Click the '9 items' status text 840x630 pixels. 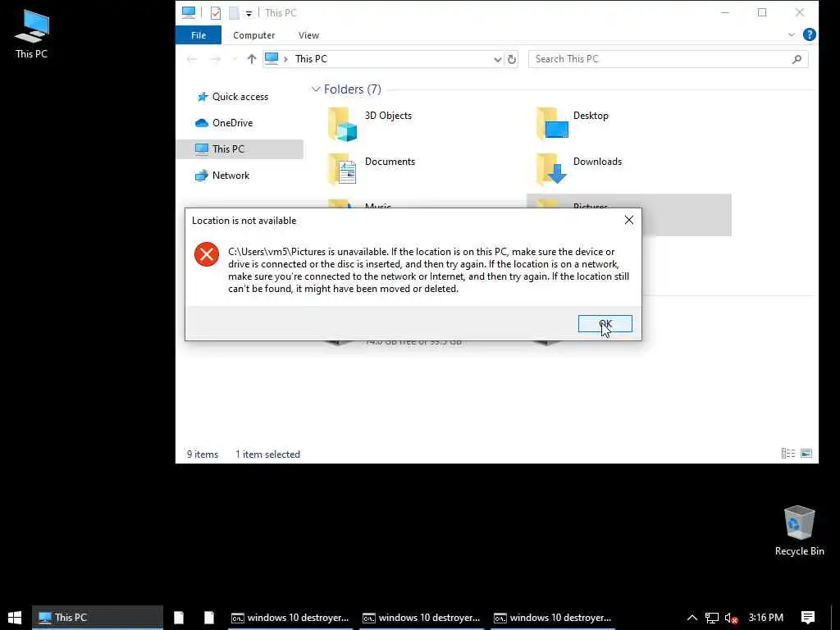pyautogui.click(x=203, y=454)
